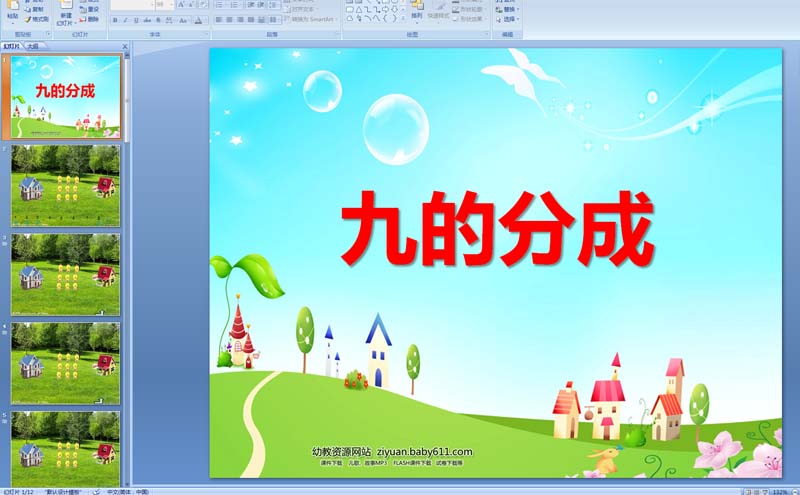Open the font size combo box
Screen dimensions: 800x495
[x=165, y=5]
